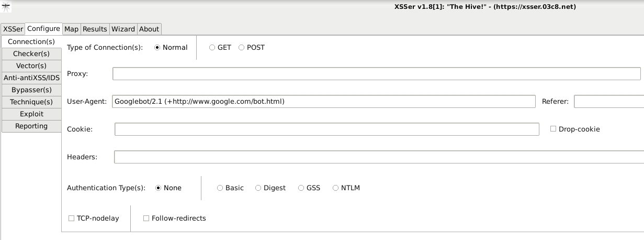Open the Exploit settings section

(x=31, y=114)
